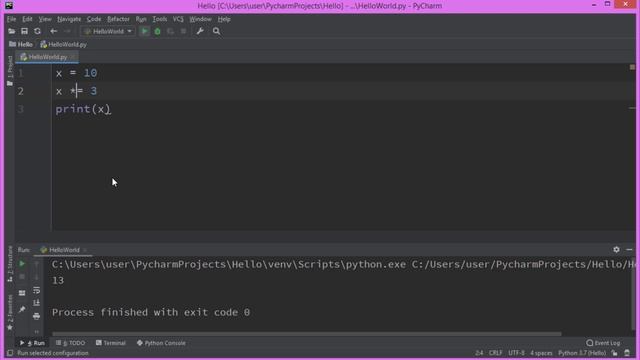Viewport: 640px width, 360px height.
Task: Switch to the Run tool window tab
Action: [x=32, y=343]
